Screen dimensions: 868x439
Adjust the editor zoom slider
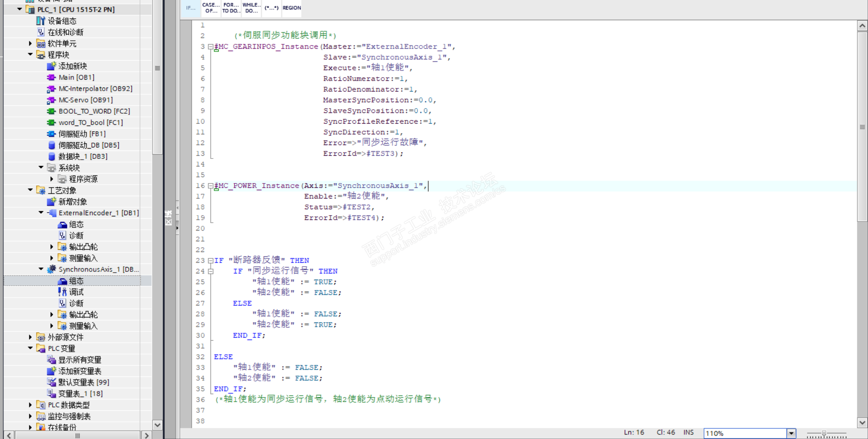point(824,433)
